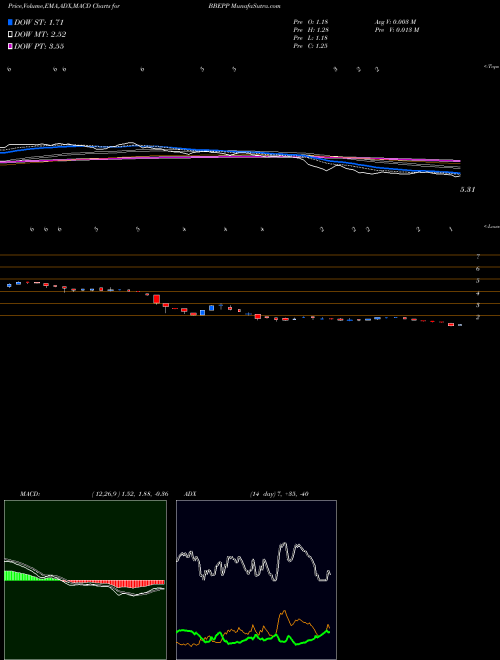Click inside the ADX indicator chart

tap(256, 580)
